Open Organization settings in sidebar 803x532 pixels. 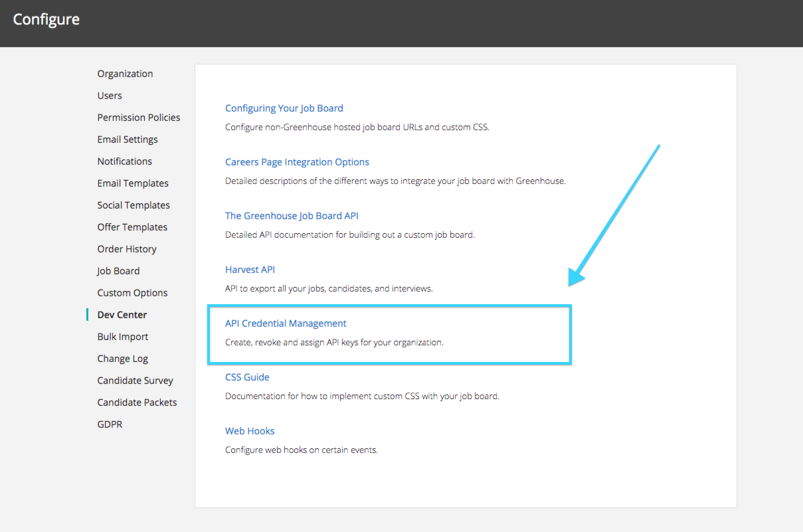(125, 74)
